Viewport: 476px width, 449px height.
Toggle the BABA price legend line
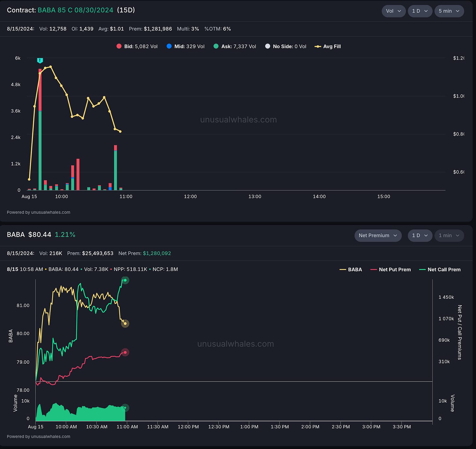tap(351, 270)
